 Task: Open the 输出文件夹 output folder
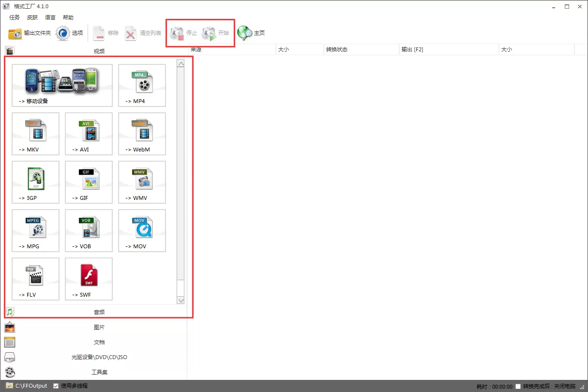[x=30, y=33]
